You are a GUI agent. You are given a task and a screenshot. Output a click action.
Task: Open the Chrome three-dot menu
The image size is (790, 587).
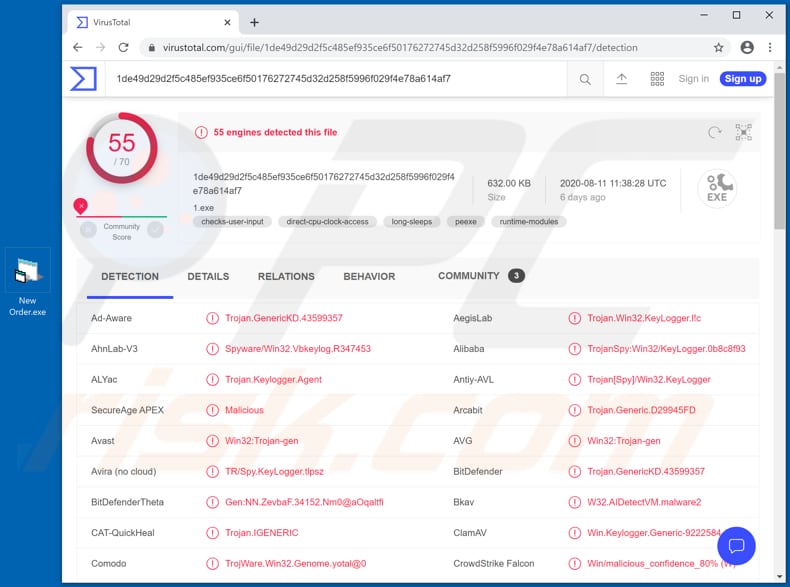[x=770, y=47]
